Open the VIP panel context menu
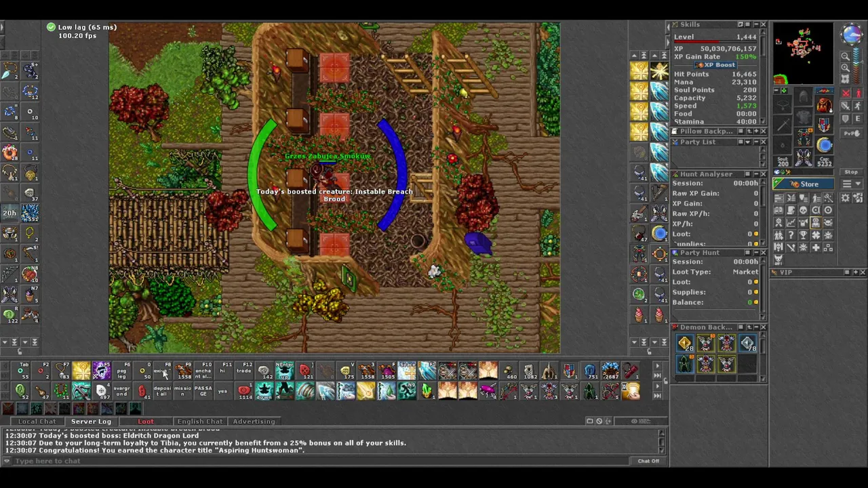The height and width of the screenshot is (488, 868). 847,272
